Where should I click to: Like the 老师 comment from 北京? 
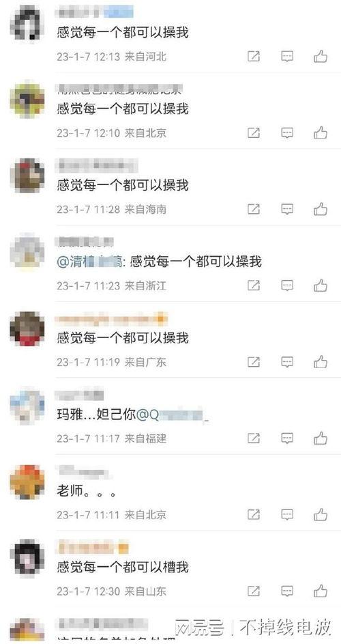coord(321,514)
